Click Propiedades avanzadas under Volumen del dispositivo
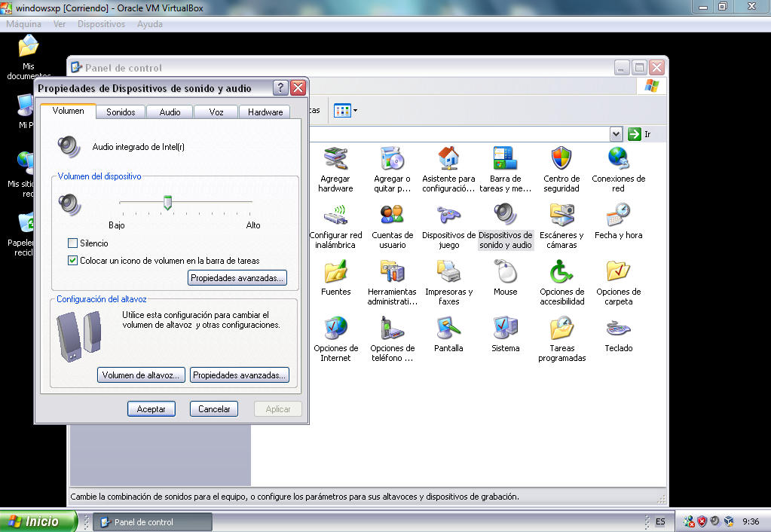Image resolution: width=771 pixels, height=532 pixels. point(237,278)
